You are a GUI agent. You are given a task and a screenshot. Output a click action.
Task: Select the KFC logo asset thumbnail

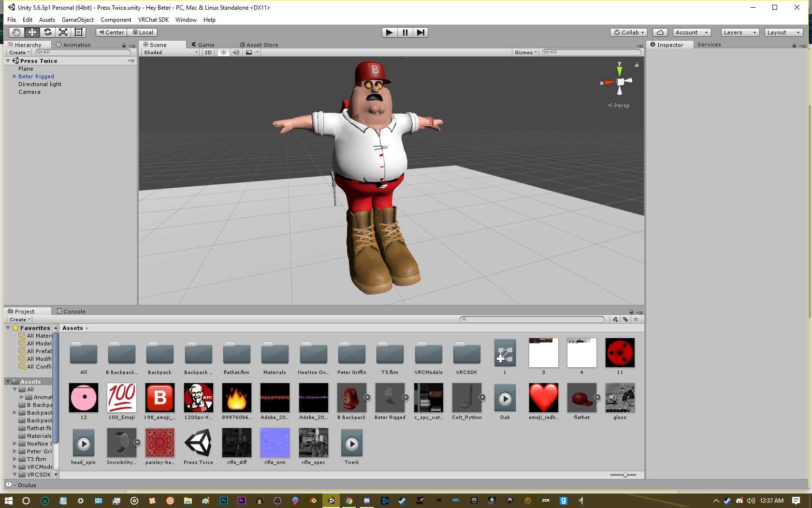[x=198, y=398]
